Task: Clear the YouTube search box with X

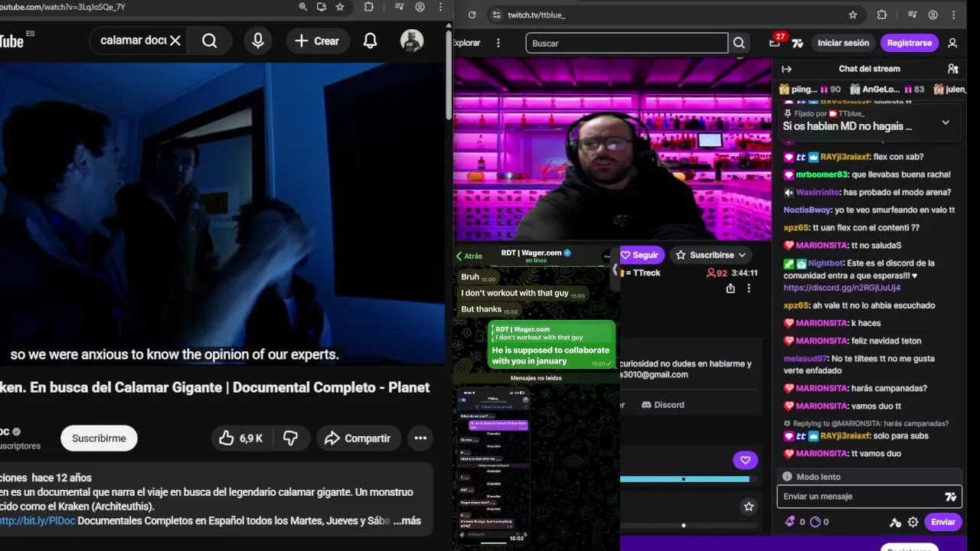Action: (175, 41)
